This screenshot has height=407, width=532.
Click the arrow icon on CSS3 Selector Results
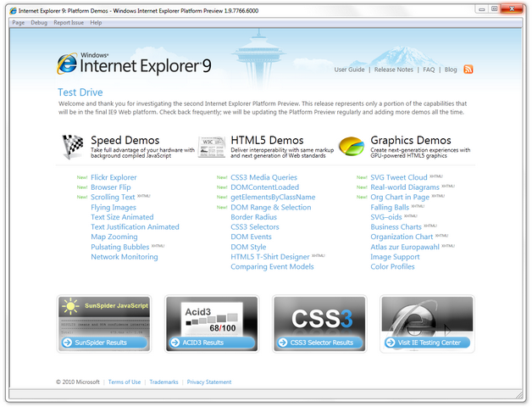(283, 343)
